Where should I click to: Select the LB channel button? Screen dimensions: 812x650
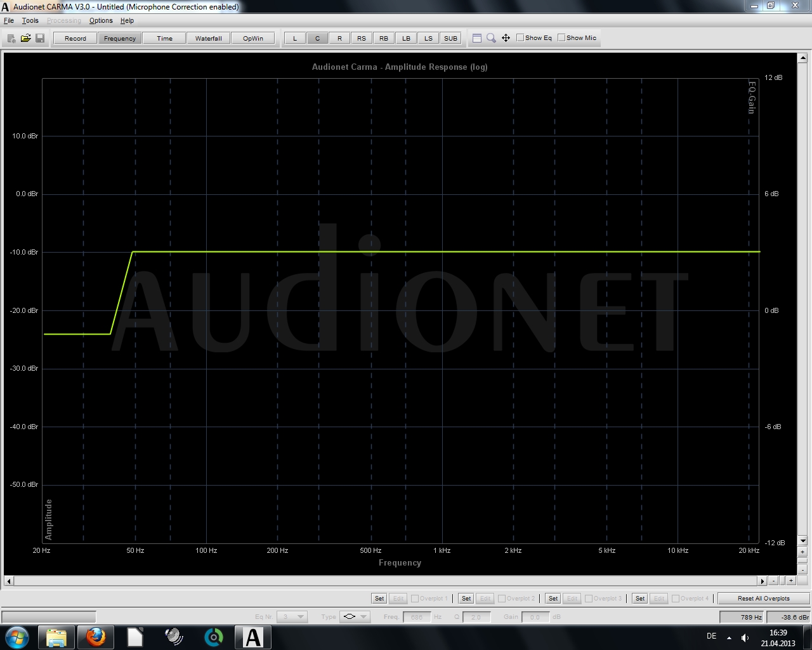tap(406, 38)
